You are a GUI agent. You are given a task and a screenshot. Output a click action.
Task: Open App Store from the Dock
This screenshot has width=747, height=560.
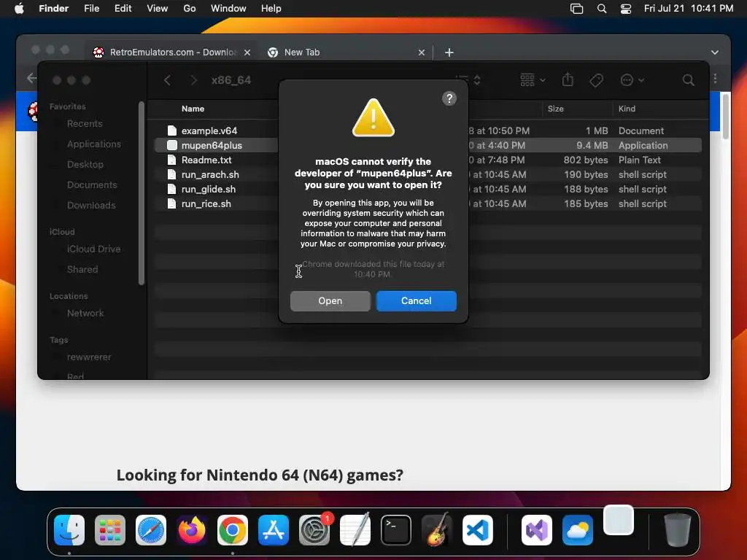pyautogui.click(x=274, y=530)
